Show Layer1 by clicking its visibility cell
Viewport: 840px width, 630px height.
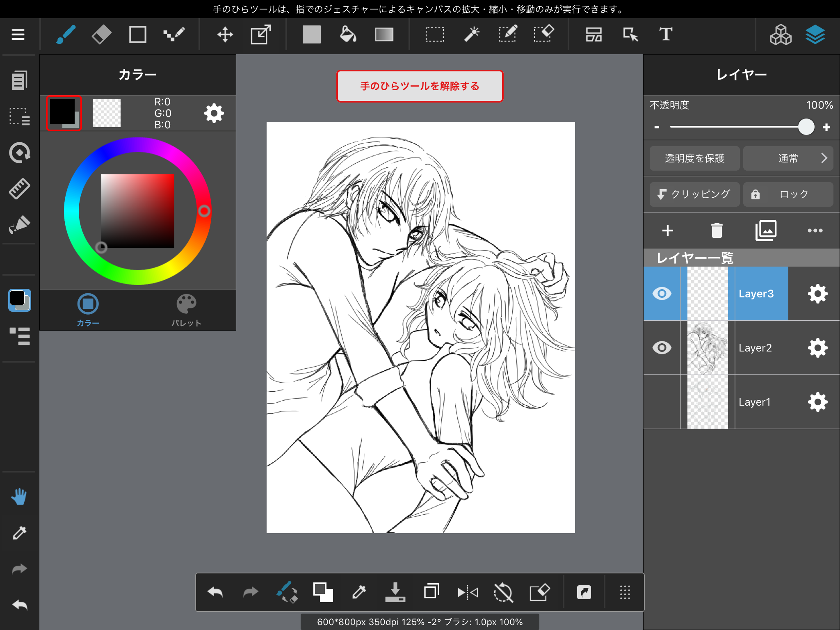pyautogui.click(x=662, y=402)
